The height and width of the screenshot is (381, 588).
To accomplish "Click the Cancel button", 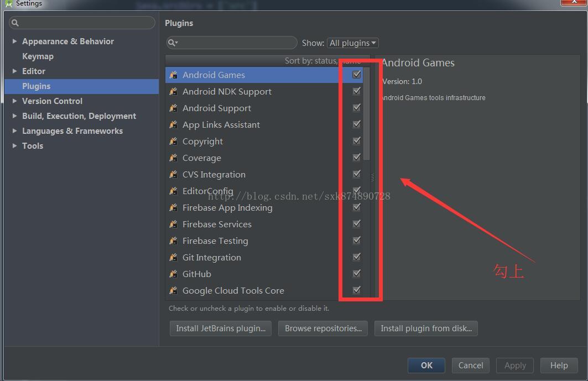I will pos(471,366).
